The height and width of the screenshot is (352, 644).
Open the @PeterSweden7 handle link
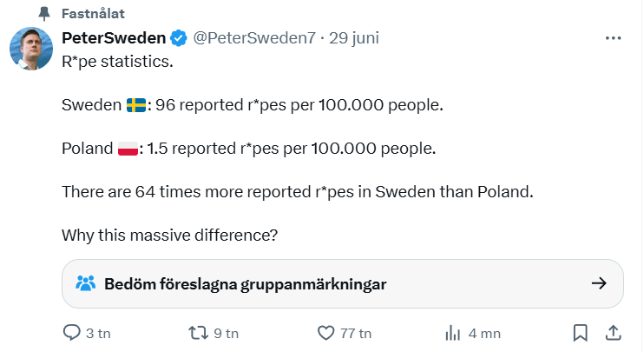253,38
